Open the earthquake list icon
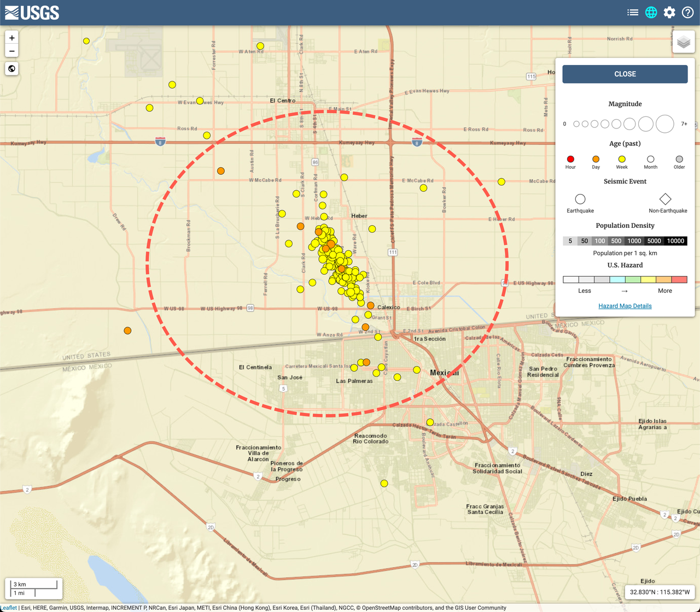 click(633, 13)
